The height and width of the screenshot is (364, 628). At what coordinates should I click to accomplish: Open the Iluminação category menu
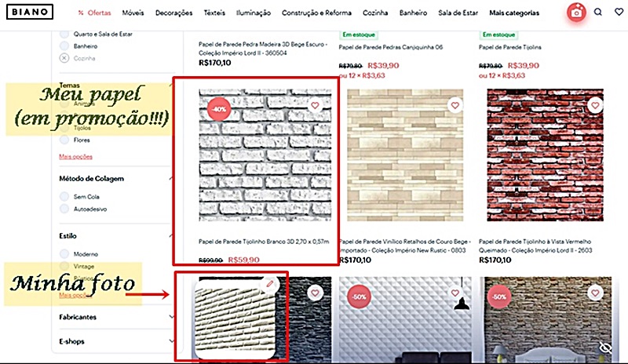click(254, 13)
